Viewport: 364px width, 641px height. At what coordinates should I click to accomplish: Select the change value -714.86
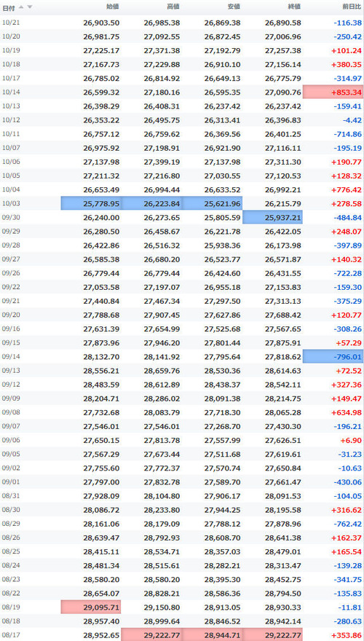(348, 134)
